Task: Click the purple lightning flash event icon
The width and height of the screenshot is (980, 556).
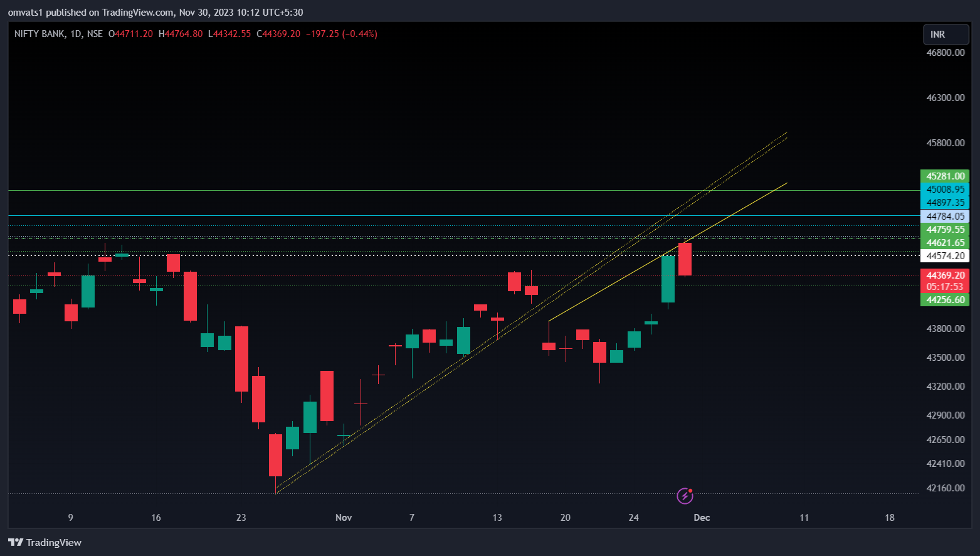Action: pos(685,496)
